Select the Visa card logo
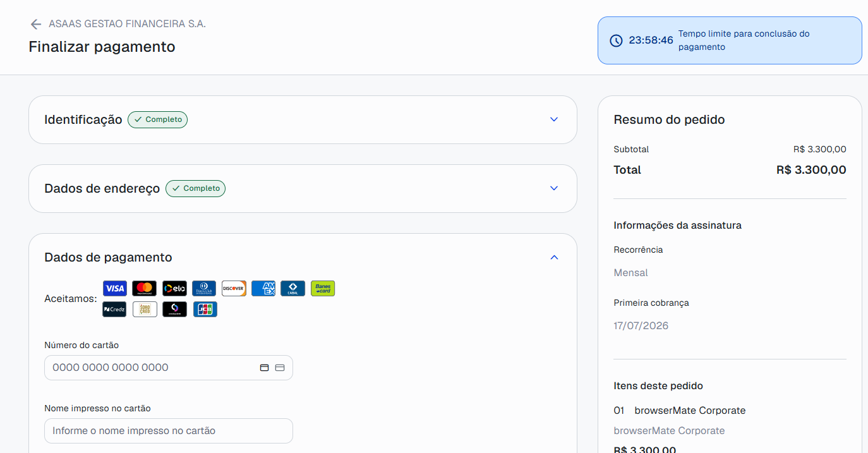Image resolution: width=868 pixels, height=453 pixels. [115, 289]
